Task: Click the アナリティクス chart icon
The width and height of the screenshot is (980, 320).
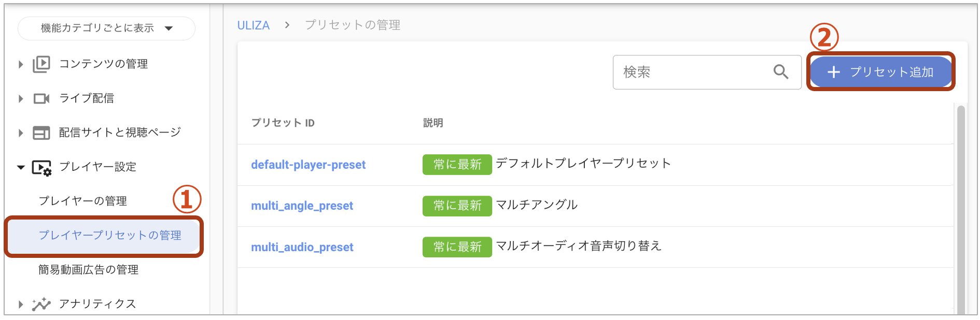Action: pos(41,304)
